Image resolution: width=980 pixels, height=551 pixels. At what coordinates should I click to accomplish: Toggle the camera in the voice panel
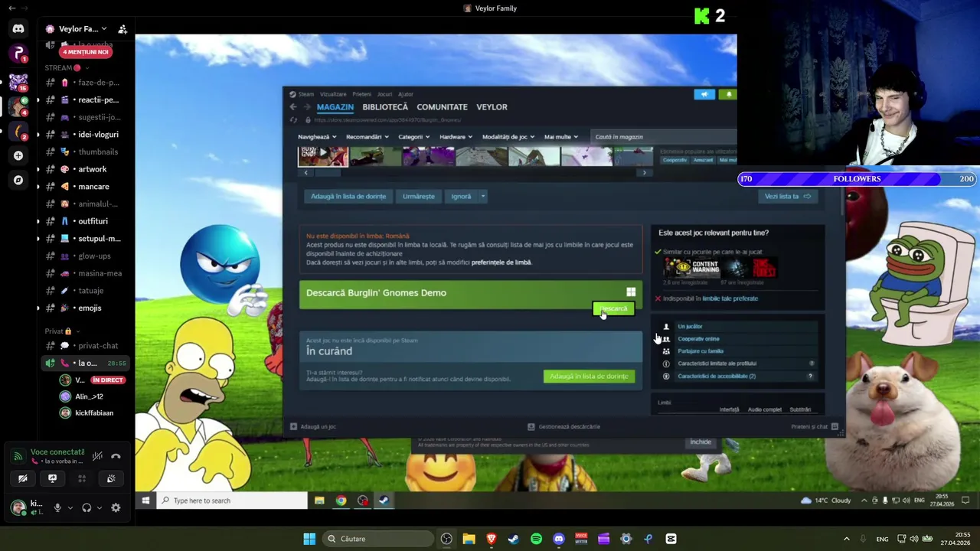point(23,478)
